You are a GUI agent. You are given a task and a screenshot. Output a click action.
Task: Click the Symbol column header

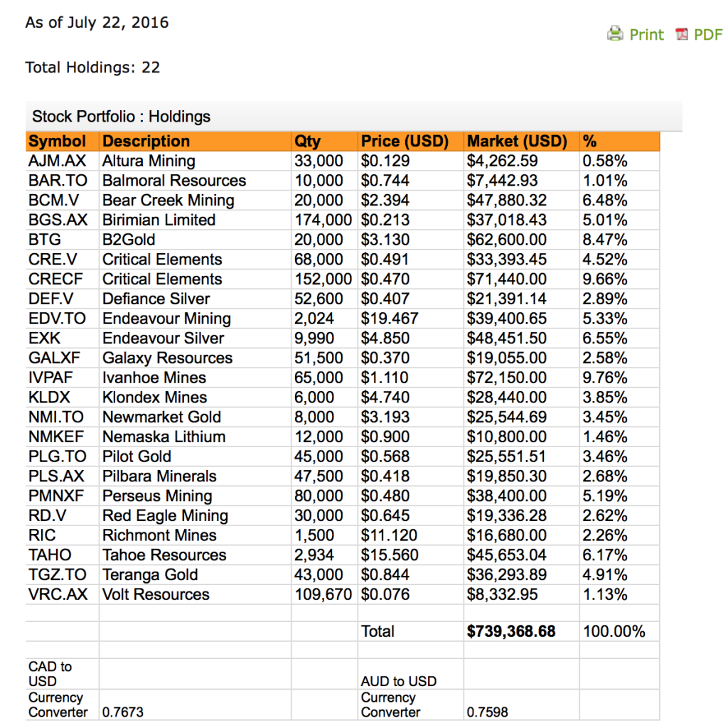(x=57, y=141)
